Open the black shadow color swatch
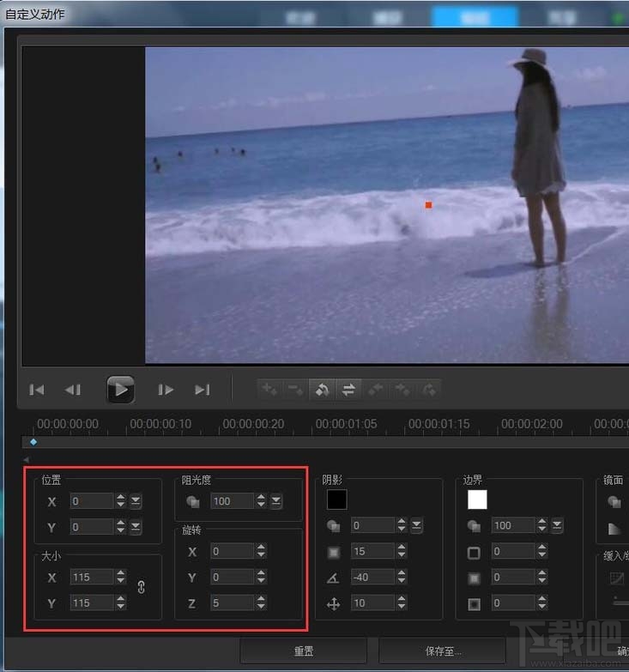This screenshot has width=629, height=672. tap(336, 499)
